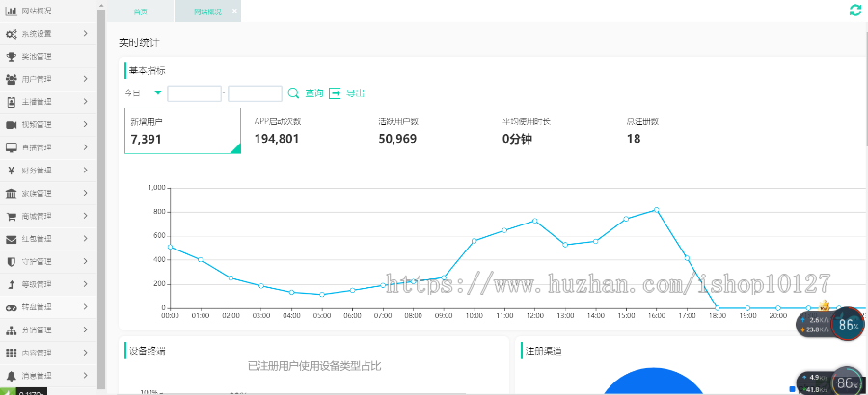
Task: Expand 系统设置 with its chevron
Action: [85, 33]
